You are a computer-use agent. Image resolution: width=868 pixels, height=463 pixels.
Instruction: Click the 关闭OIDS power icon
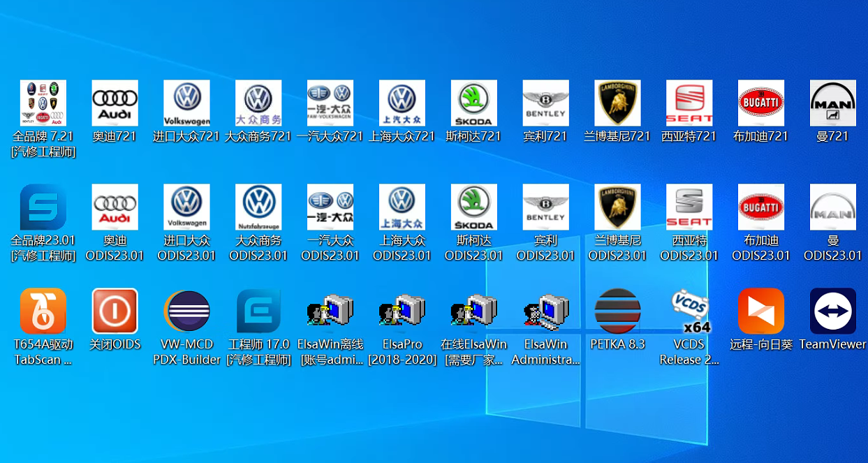[115, 311]
